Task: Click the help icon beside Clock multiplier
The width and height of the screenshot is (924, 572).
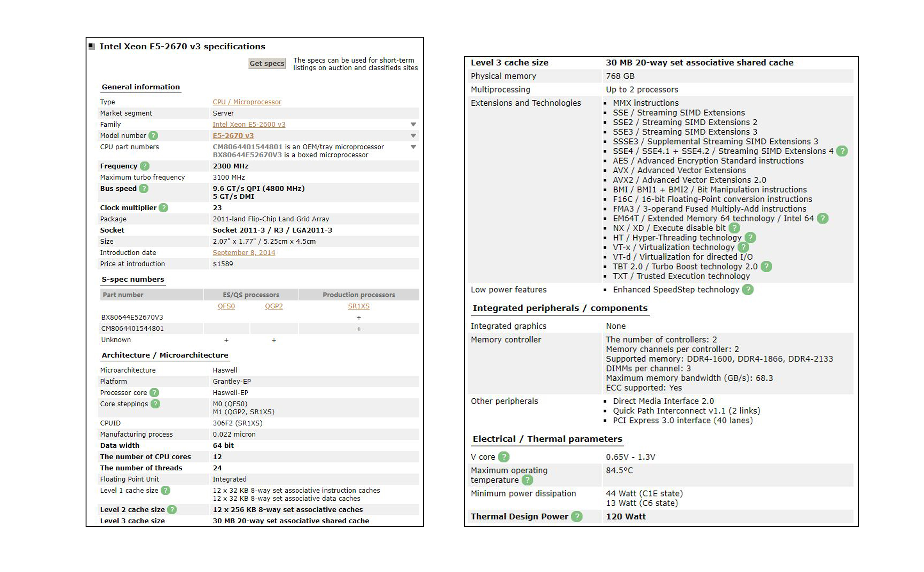Action: coord(163,208)
